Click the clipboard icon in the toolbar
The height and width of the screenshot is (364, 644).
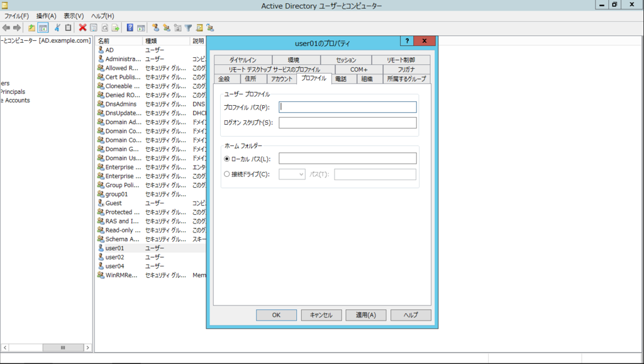(68, 28)
